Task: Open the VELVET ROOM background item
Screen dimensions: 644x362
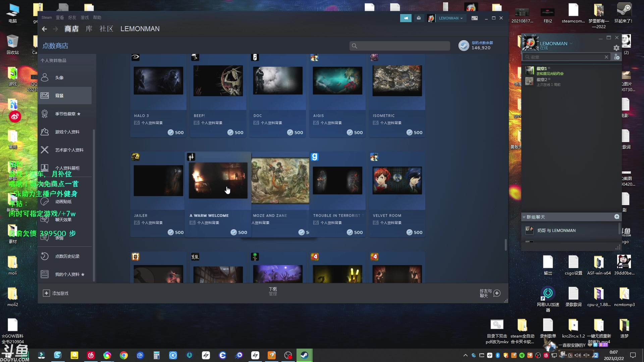Action: pos(397,194)
